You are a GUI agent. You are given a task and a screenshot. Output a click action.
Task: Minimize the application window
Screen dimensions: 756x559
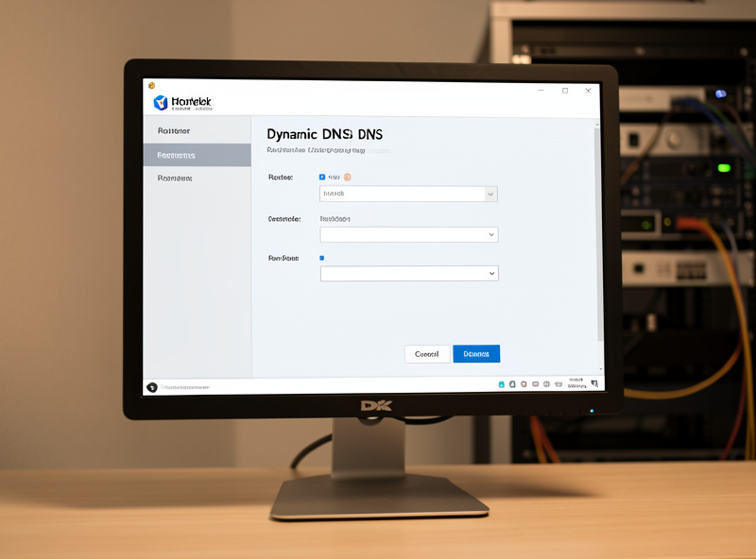(541, 90)
